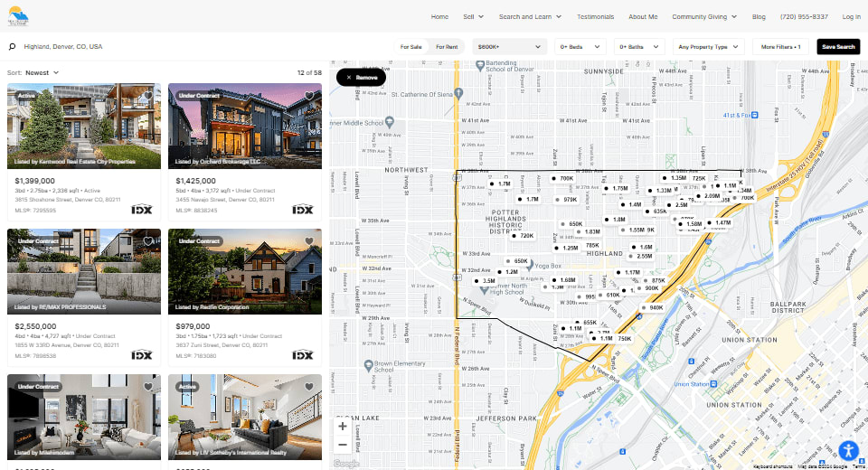Expand the Sell menu

473,16
